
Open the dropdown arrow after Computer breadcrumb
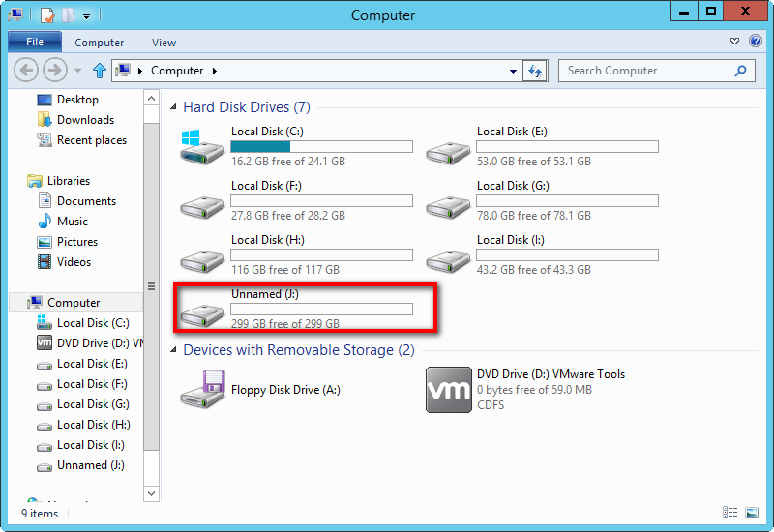point(214,71)
